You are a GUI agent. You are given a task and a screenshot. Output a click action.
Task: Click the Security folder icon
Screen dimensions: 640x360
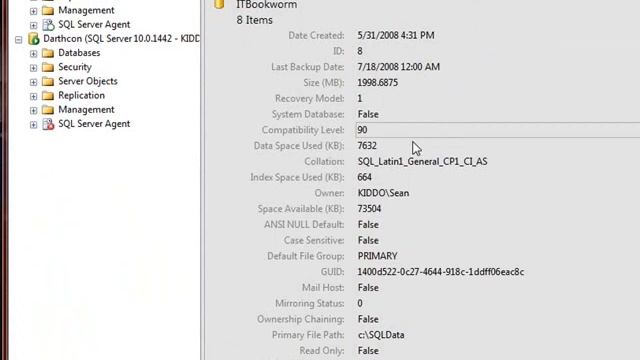click(x=48, y=67)
